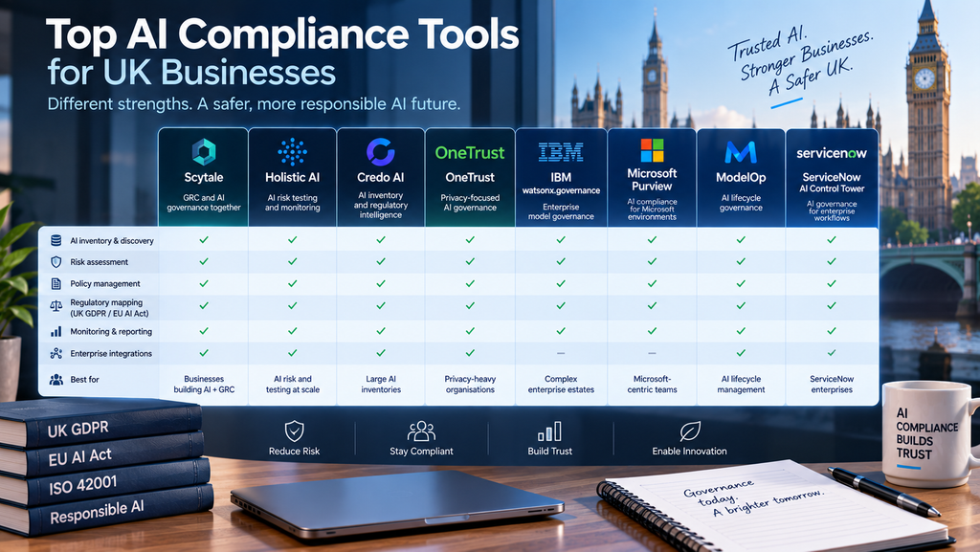
Task: Click the 'AI COMPLIANCE BUILDS TRUST' mug
Action: (x=929, y=433)
